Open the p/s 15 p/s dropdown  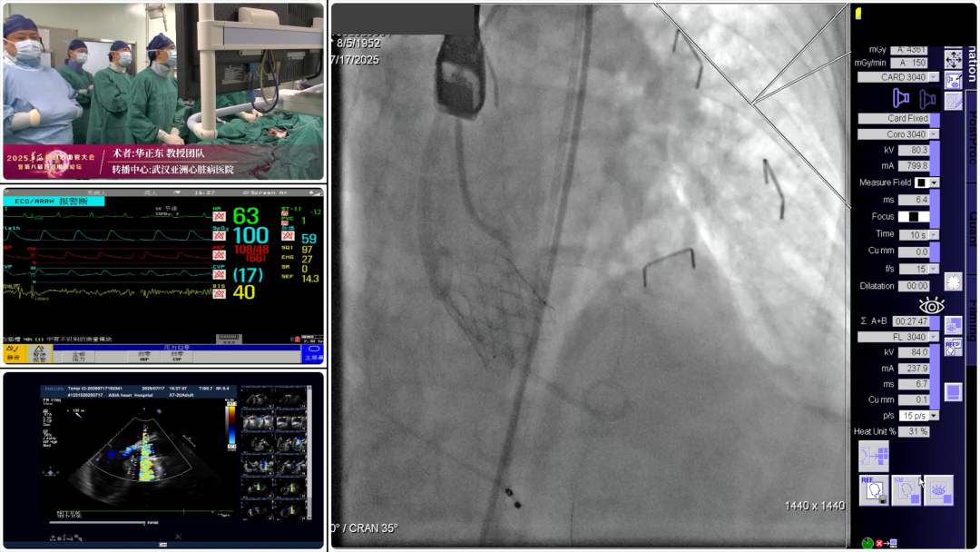point(934,416)
